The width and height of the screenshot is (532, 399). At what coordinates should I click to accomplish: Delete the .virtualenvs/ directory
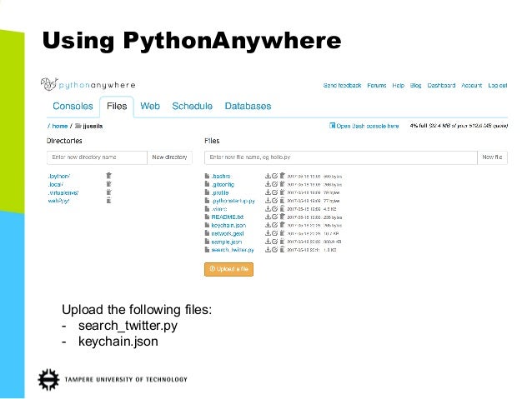[108, 192]
